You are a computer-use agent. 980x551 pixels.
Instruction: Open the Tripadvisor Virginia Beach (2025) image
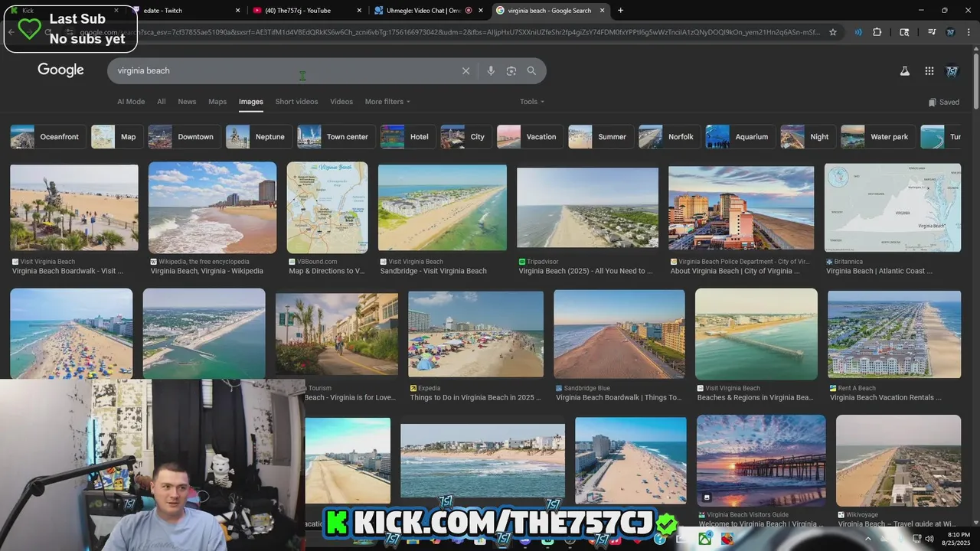(x=587, y=207)
